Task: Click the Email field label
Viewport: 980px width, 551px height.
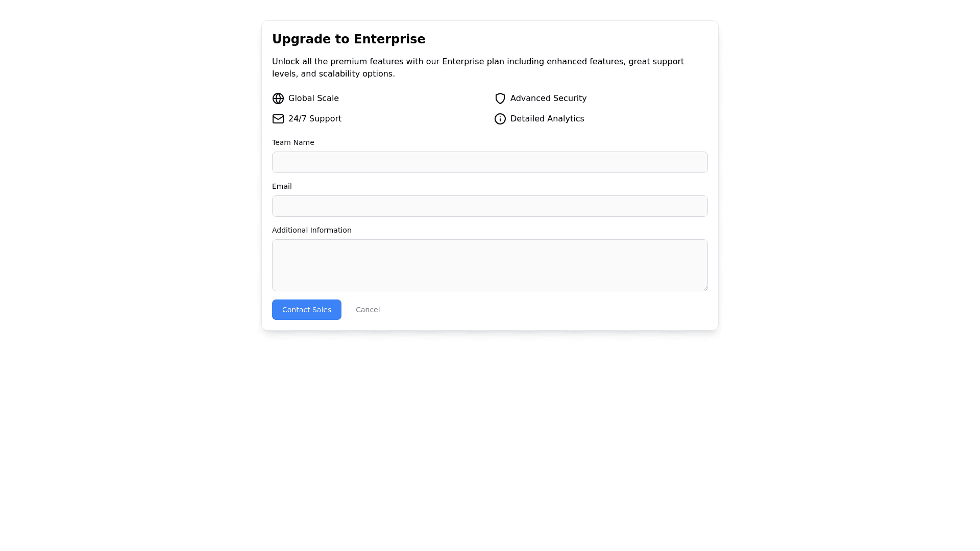Action: [282, 186]
